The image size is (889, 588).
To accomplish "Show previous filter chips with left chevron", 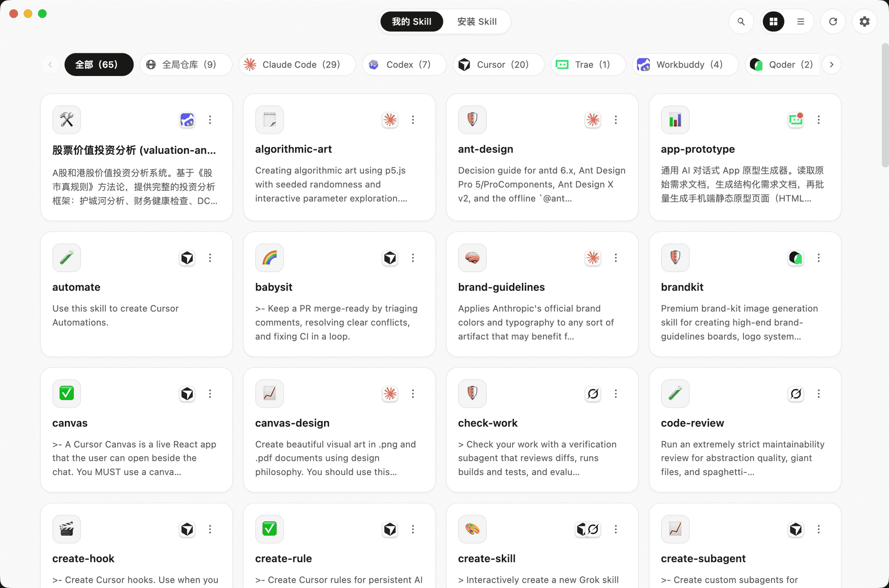I will pos(50,64).
